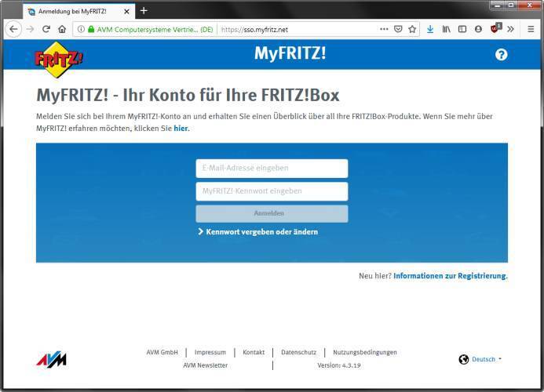Open AVM Newsletter footer link
The width and height of the screenshot is (544, 392).
(206, 365)
